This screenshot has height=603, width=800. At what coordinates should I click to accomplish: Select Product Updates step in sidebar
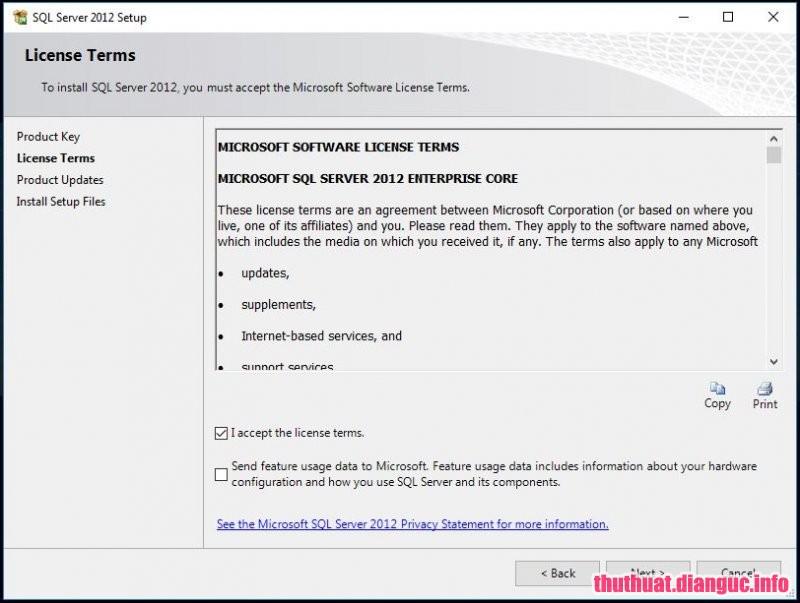(x=60, y=180)
